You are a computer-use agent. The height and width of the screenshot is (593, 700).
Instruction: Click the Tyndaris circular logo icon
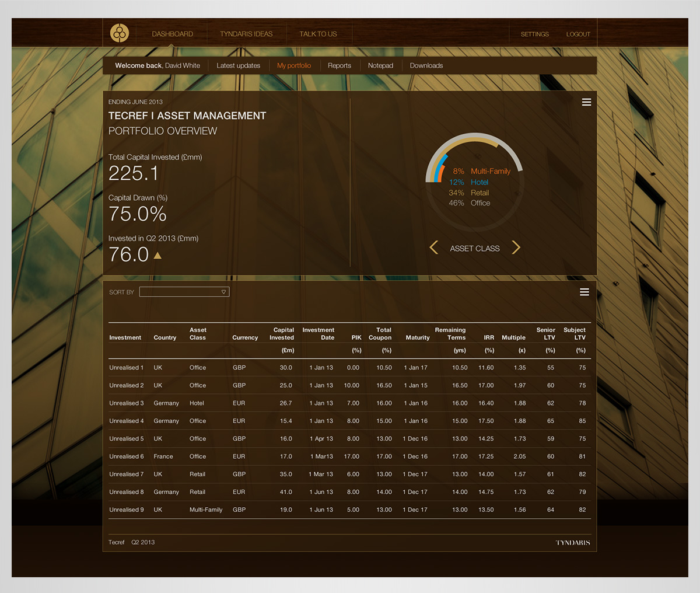[x=120, y=33]
